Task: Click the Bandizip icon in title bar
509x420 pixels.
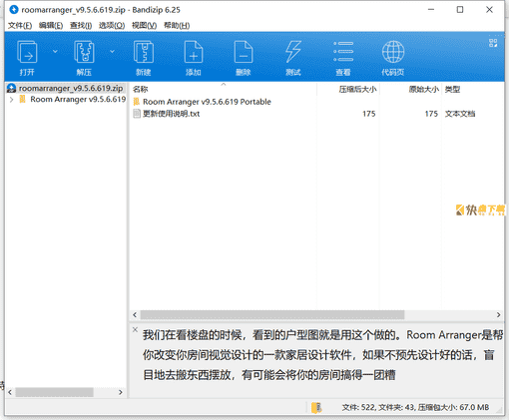Action: point(14,10)
